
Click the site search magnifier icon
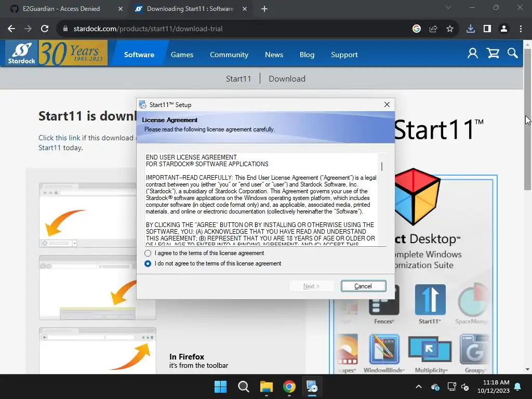click(x=513, y=54)
